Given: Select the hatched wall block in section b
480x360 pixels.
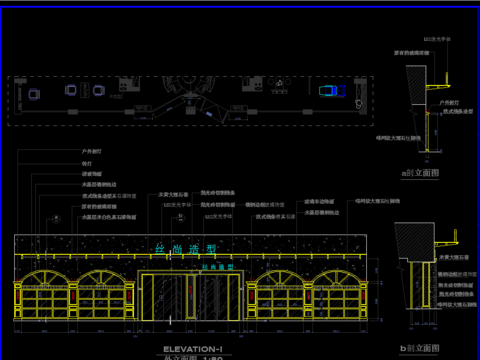Looking at the screenshot, I should click(415, 242).
